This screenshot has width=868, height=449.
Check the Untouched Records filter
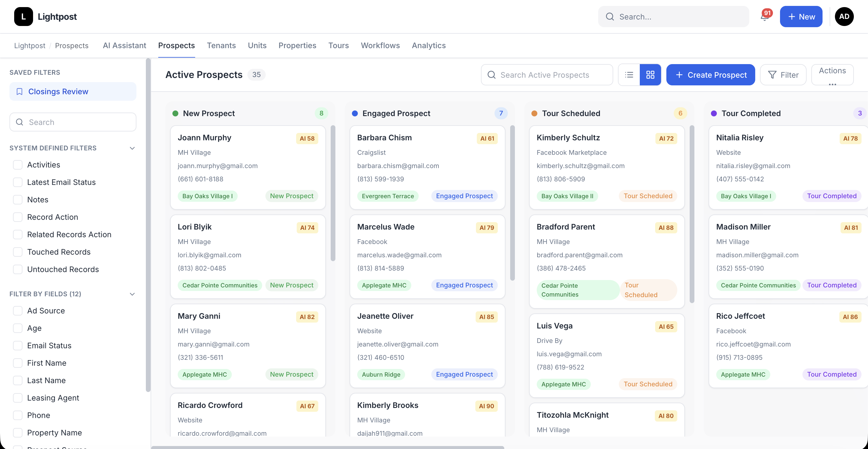tap(17, 270)
